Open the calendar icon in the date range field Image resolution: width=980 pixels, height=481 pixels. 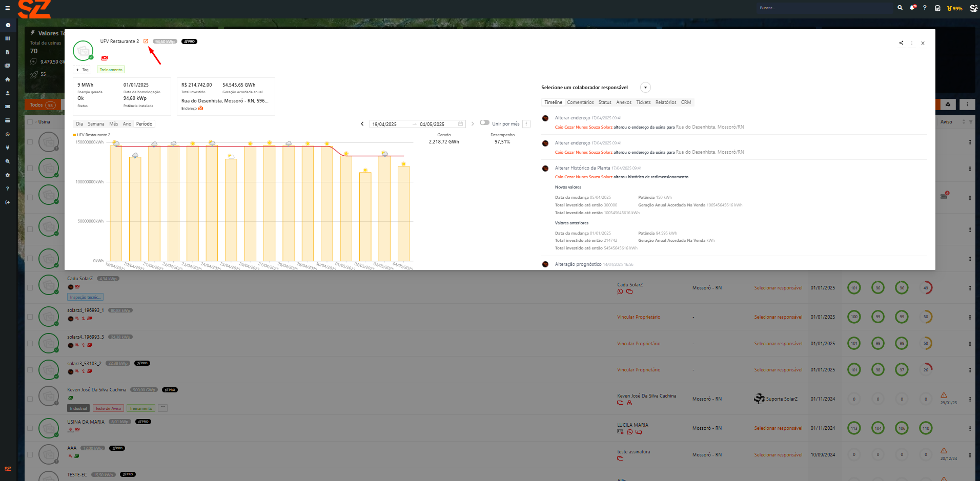pyautogui.click(x=460, y=124)
